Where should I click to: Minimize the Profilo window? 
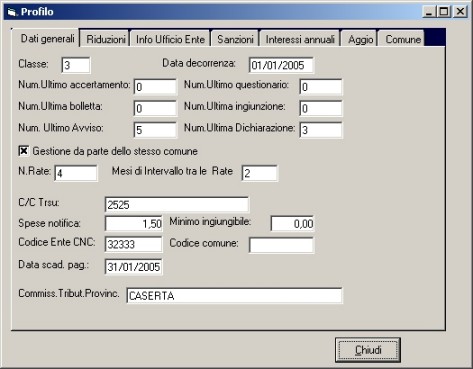pos(429,12)
